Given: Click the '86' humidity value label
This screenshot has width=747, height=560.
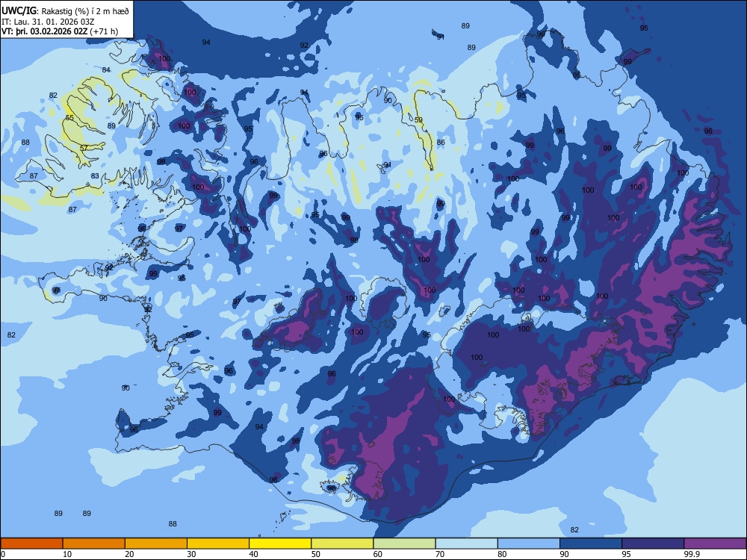Looking at the screenshot, I should pos(441,142).
